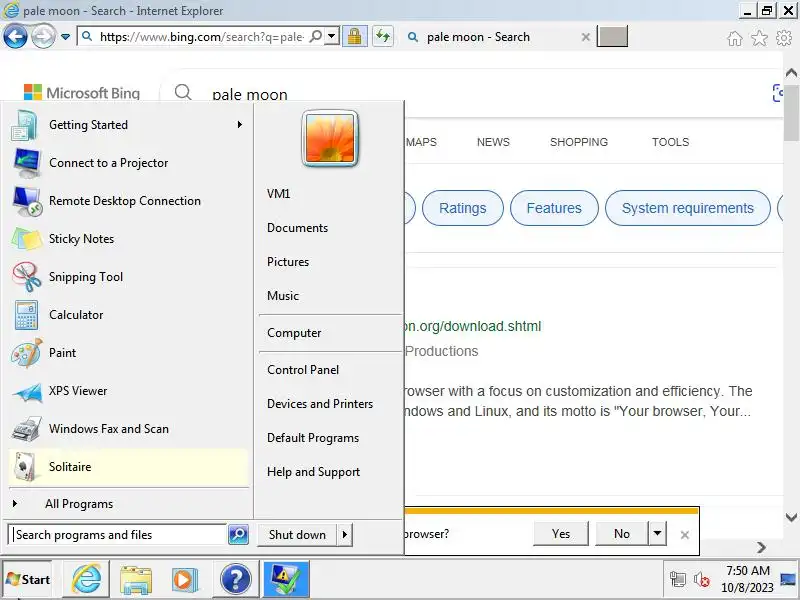The height and width of the screenshot is (600, 800).
Task: Launch XPS Viewer
Action: click(128, 391)
